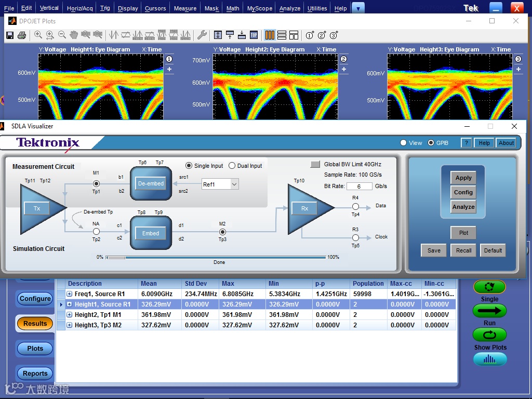
Task: Open the Analyze menu
Action: tap(290, 8)
